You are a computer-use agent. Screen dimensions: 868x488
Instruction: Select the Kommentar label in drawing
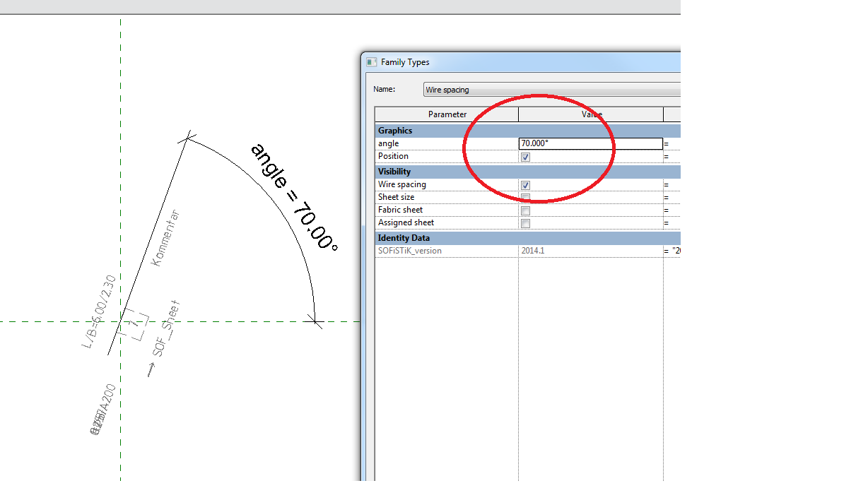click(x=167, y=239)
